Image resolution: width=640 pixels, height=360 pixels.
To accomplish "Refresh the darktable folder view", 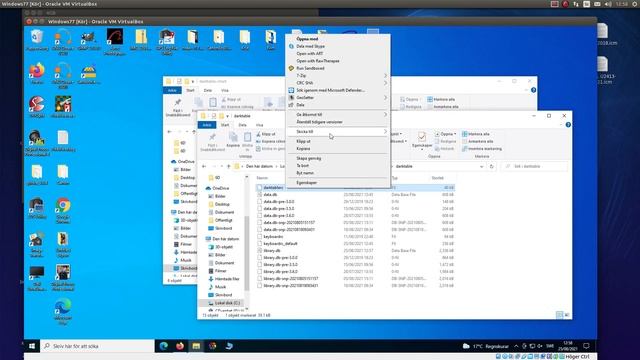I will click(x=491, y=167).
